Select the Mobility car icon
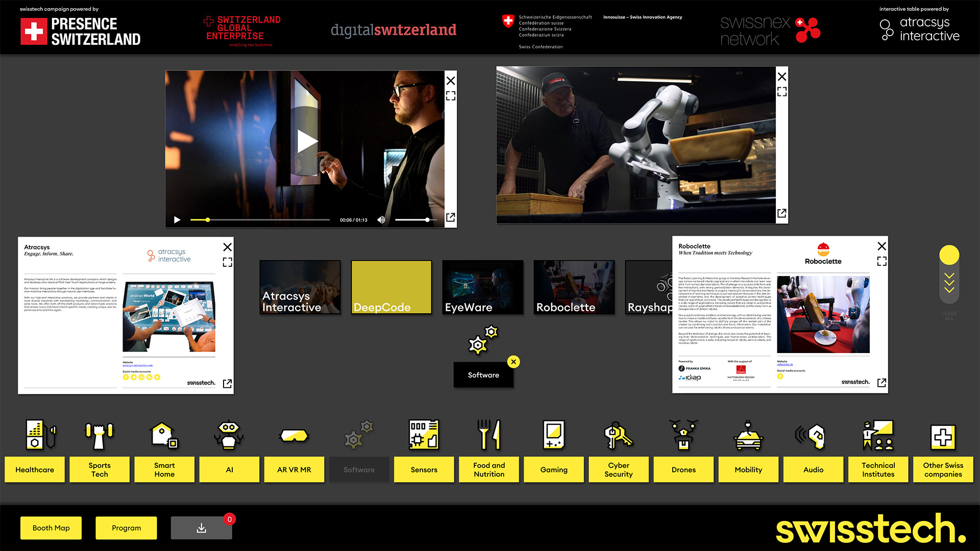The height and width of the screenshot is (551, 980). click(x=748, y=435)
